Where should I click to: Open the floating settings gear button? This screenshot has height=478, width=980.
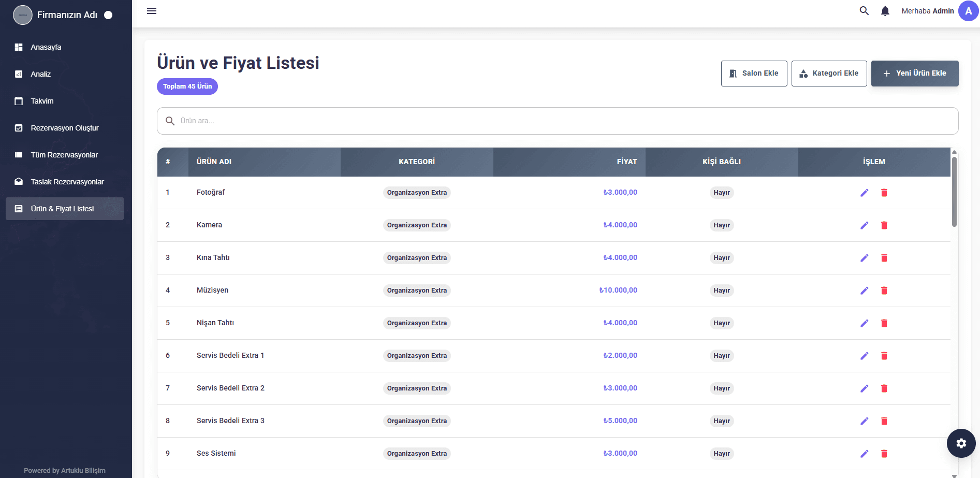point(961,443)
